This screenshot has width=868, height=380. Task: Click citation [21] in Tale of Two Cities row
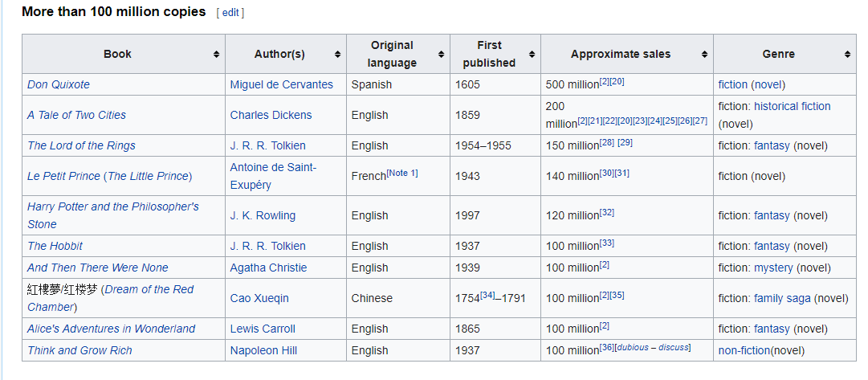tap(595, 121)
